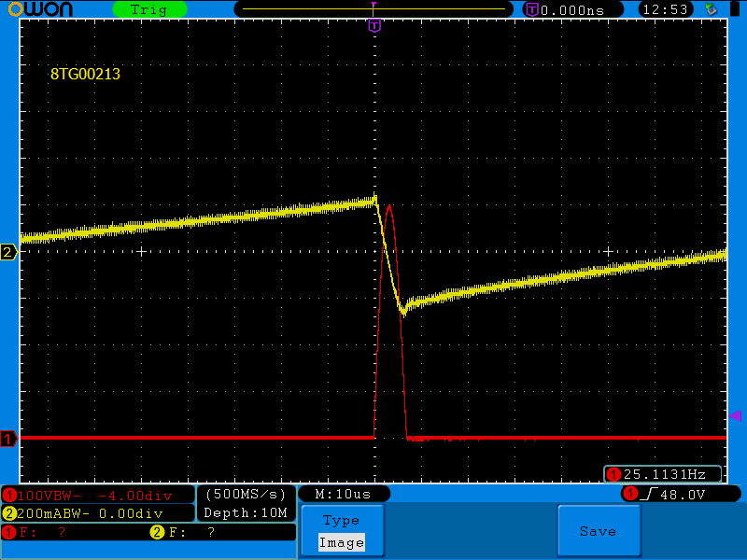Click the channel 2 ground marker
747x560 pixels.
(8, 252)
